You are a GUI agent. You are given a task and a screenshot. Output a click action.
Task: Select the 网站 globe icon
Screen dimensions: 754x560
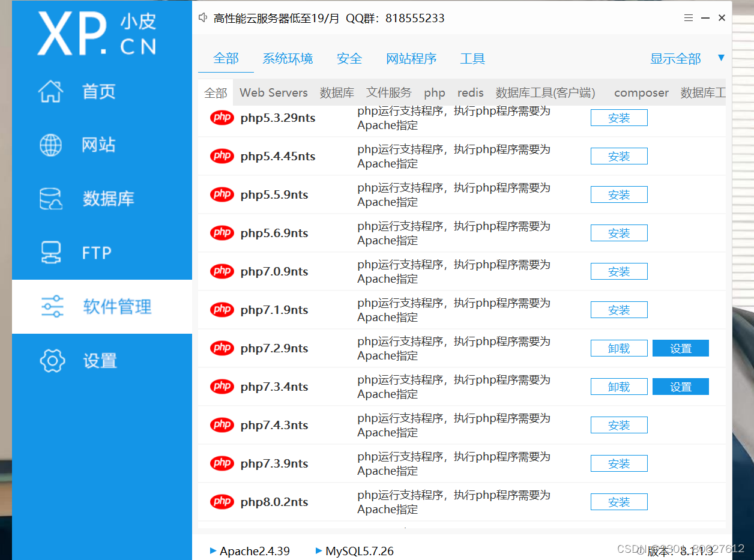50,145
